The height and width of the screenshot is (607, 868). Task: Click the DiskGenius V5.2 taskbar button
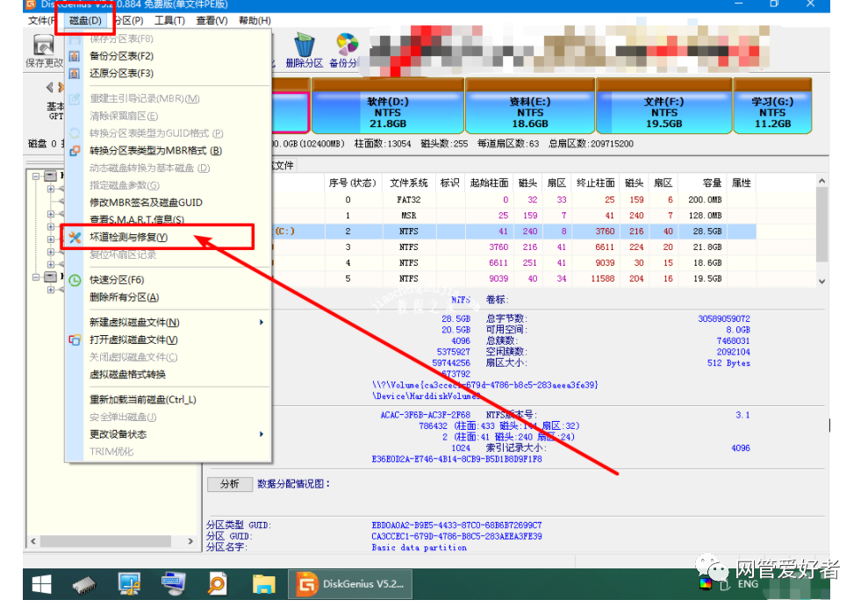[x=350, y=584]
